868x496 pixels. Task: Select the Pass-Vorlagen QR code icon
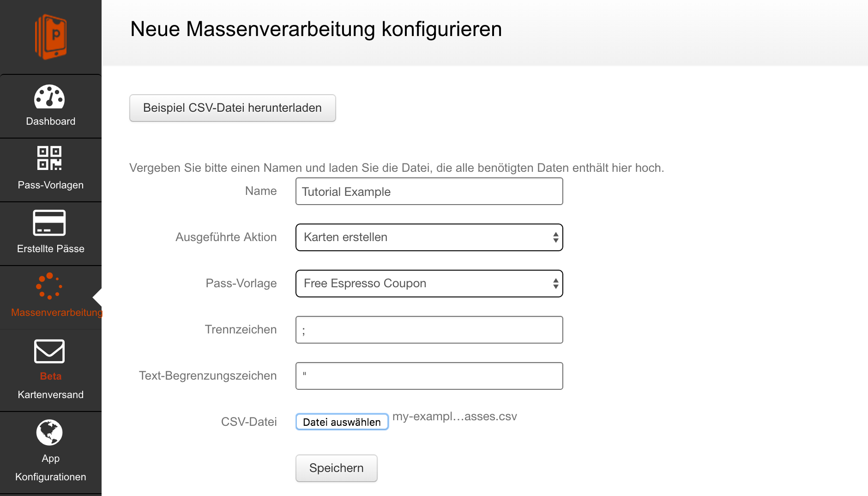pos(49,158)
